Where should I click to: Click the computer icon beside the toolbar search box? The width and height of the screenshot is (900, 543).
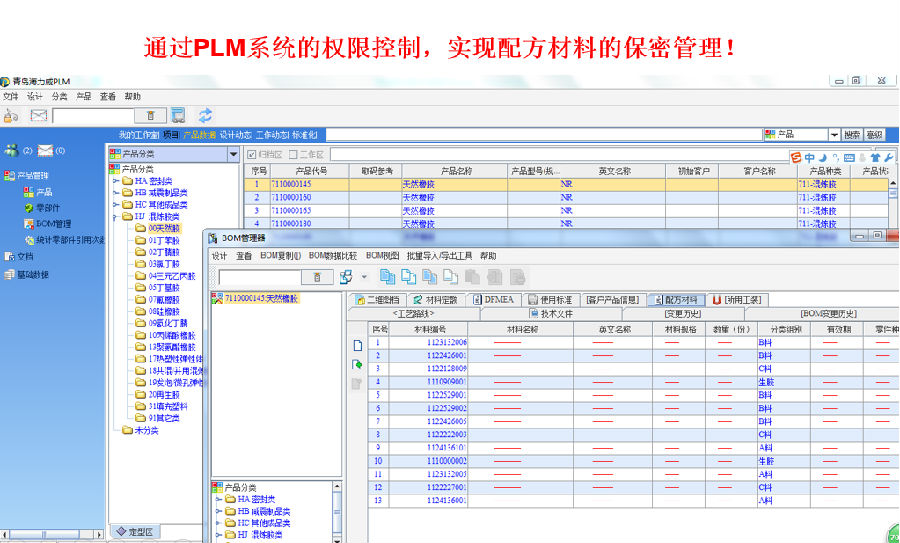pos(178,116)
